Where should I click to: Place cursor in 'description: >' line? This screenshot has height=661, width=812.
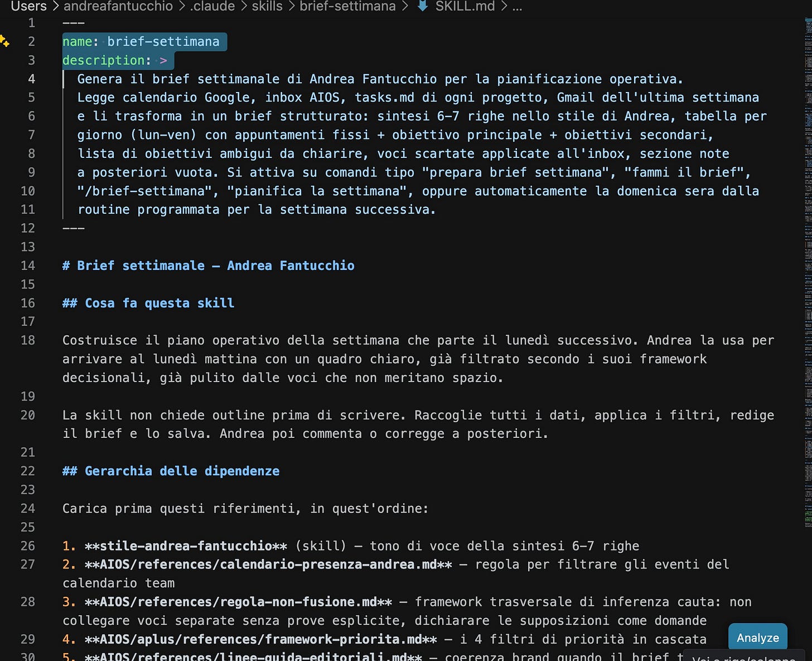tap(114, 60)
